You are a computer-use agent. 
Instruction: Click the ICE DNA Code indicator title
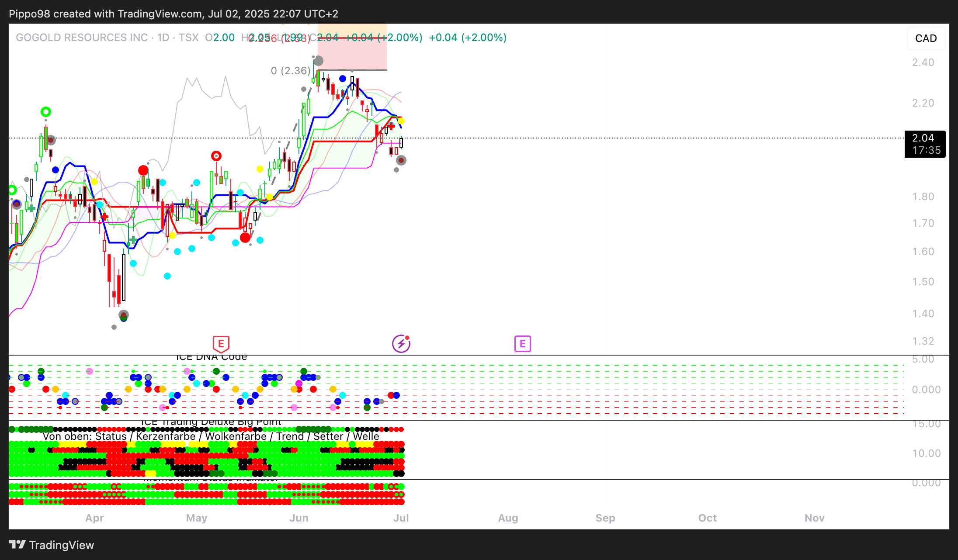(211, 357)
